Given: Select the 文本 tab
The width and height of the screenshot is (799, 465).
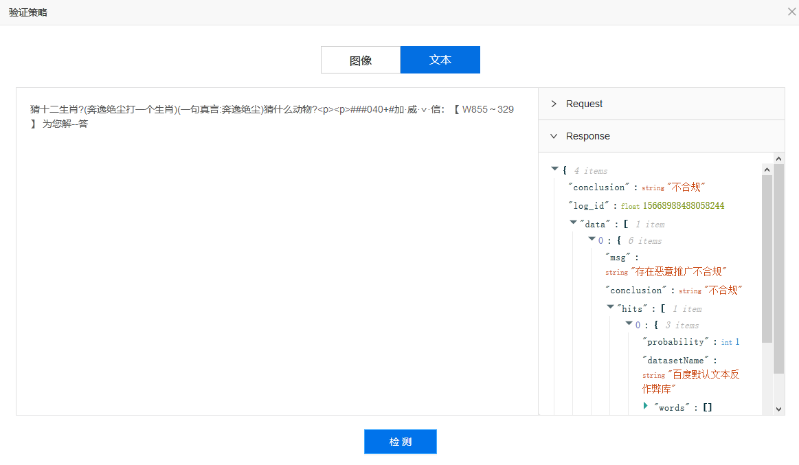Looking at the screenshot, I should coord(440,60).
